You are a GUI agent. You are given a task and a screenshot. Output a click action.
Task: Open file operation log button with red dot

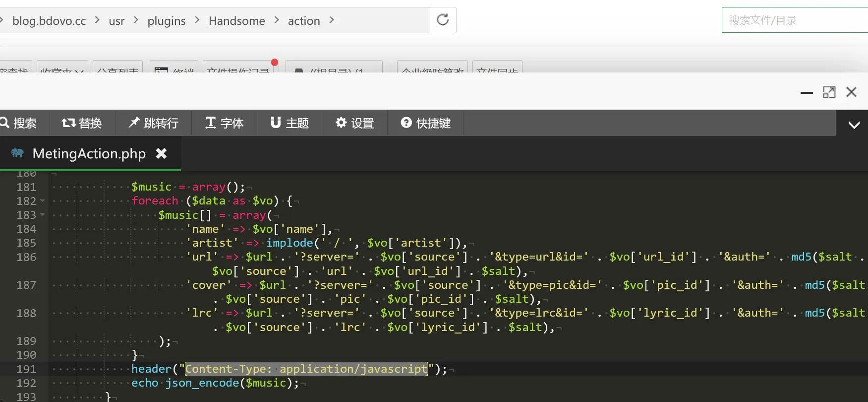click(x=238, y=67)
